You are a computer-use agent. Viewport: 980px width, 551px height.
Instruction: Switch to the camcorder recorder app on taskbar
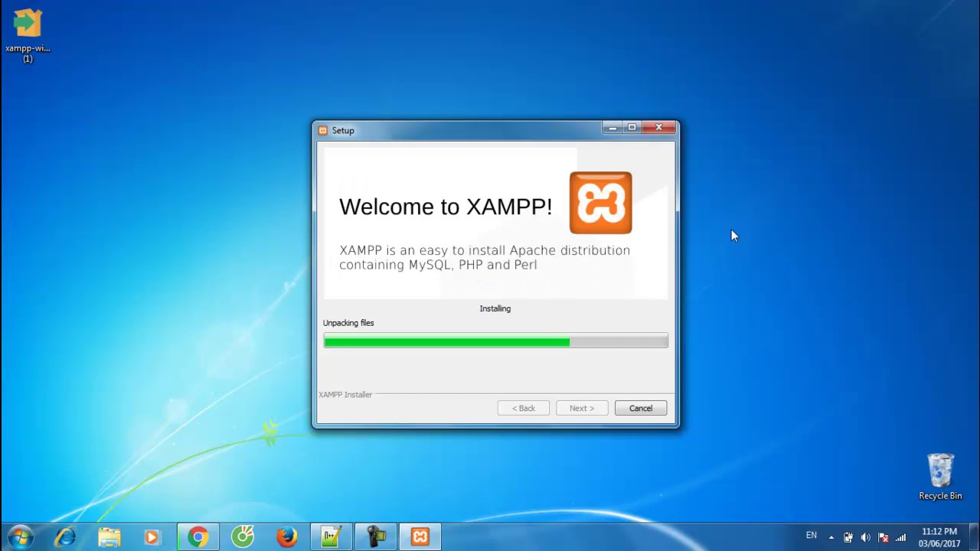coord(376,537)
